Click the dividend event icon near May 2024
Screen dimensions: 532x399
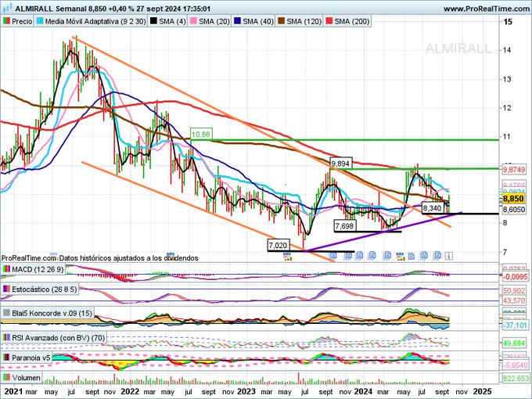coord(401,256)
